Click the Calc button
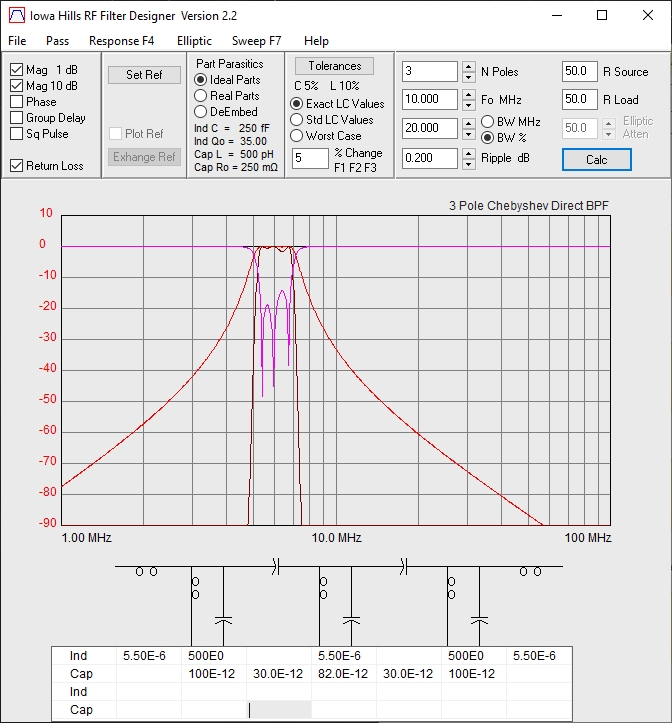Viewport: 672px width, 723px height. point(596,160)
